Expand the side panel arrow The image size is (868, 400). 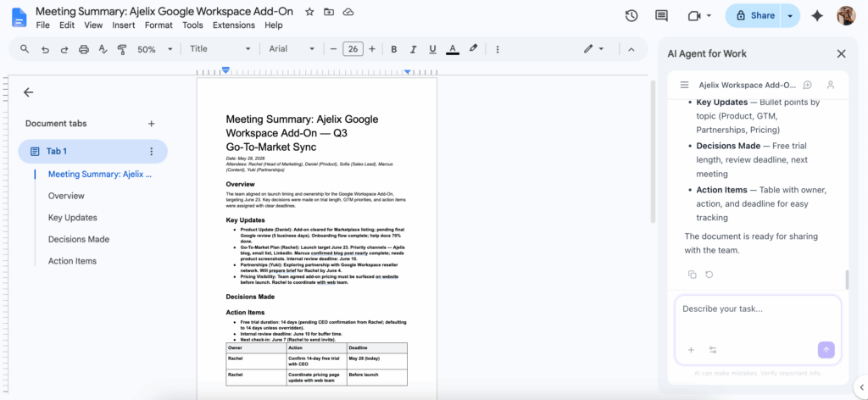tap(862, 386)
